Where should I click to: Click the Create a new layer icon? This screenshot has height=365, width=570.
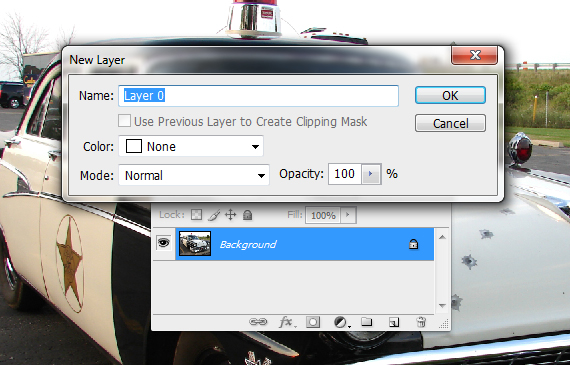394,322
